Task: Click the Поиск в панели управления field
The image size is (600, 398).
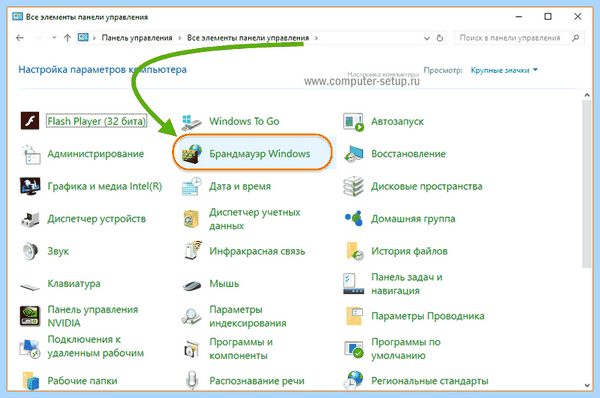Action: click(x=519, y=38)
